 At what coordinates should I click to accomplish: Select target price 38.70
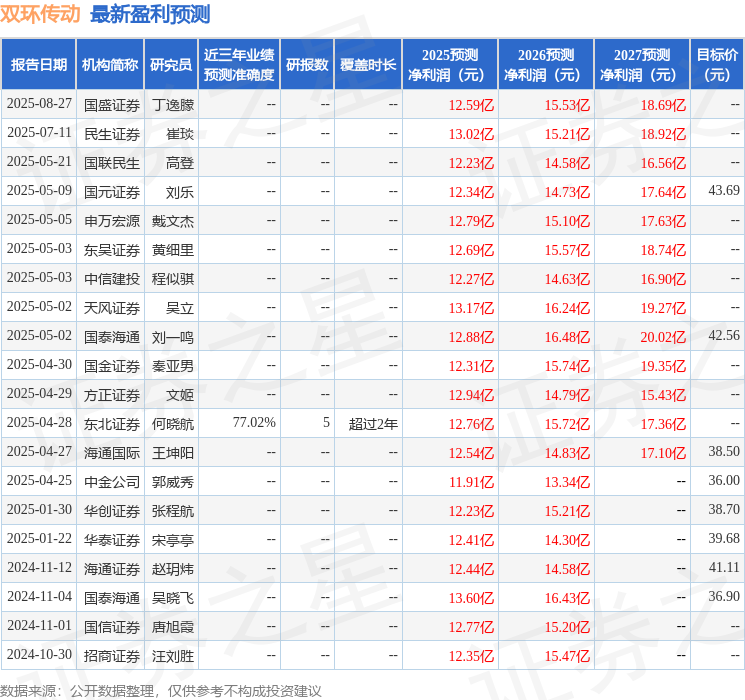[724, 509]
